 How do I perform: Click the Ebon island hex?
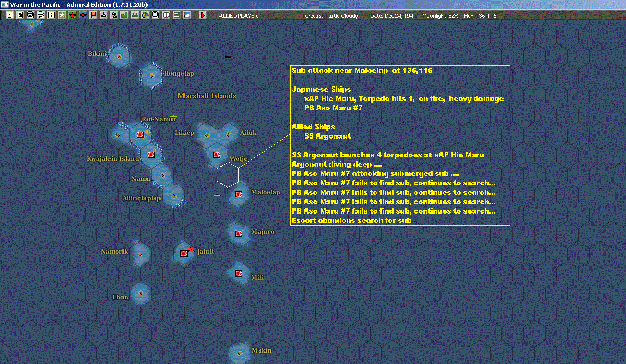(x=140, y=293)
